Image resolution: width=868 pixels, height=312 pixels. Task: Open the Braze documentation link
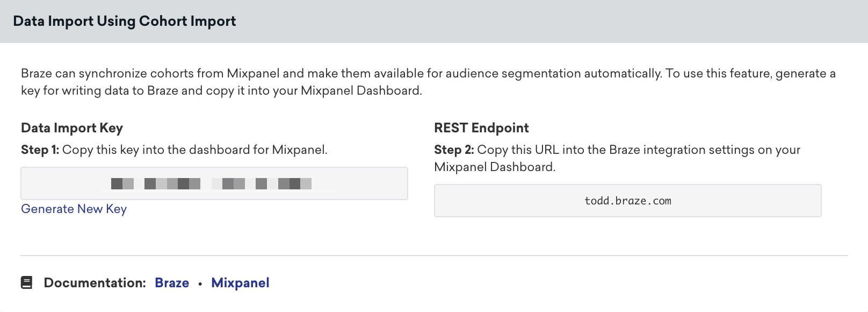(x=172, y=283)
